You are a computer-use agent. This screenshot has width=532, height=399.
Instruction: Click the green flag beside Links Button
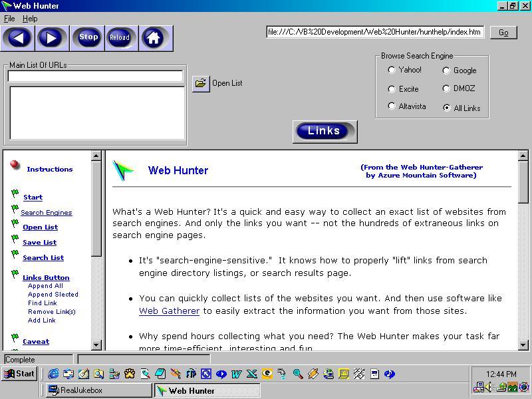[x=15, y=274]
